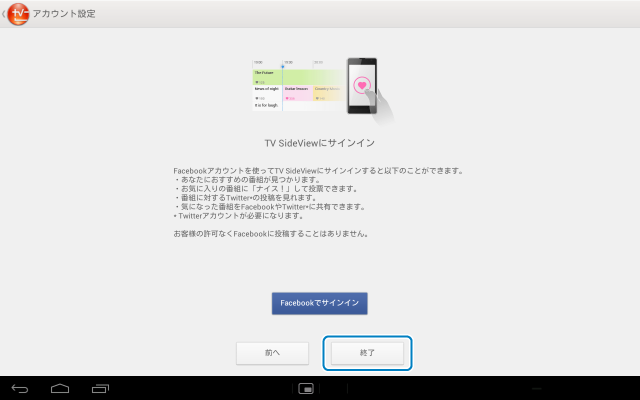Tap the Android home button
This screenshot has height=400, width=640.
(x=60, y=387)
